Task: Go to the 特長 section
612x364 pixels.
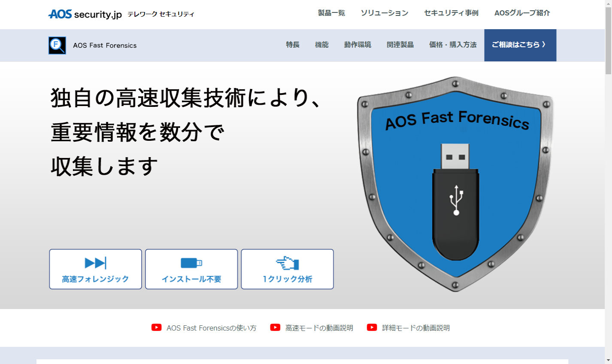Action: (x=293, y=45)
